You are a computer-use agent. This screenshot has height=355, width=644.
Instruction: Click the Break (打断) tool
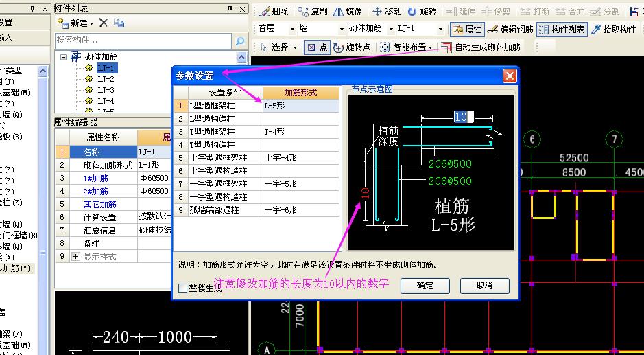pos(535,12)
